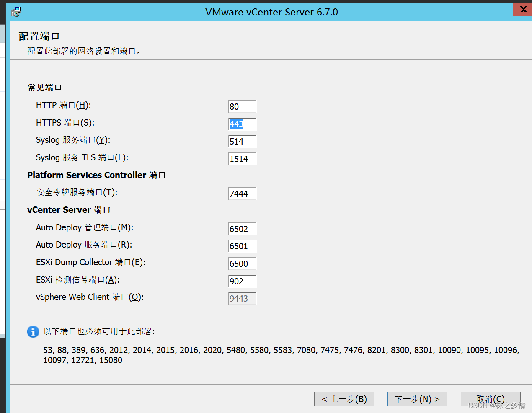Click the 'VMware vCenter Server 6.7.0' window title
The image size is (532, 413).
(271, 12)
